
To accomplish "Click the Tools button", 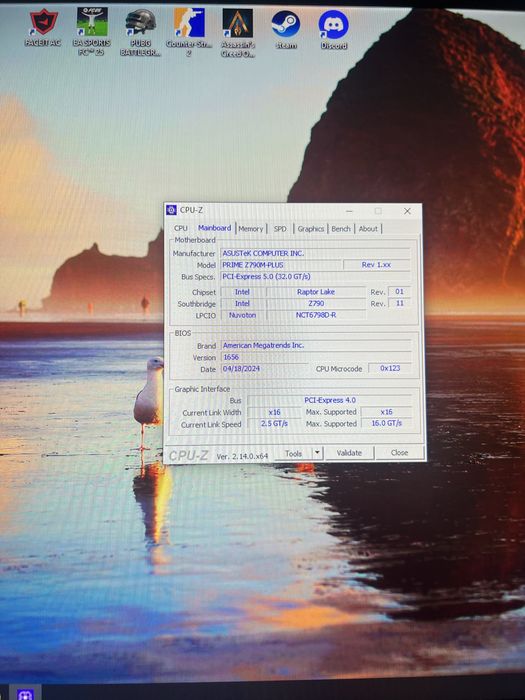I will pyautogui.click(x=293, y=453).
